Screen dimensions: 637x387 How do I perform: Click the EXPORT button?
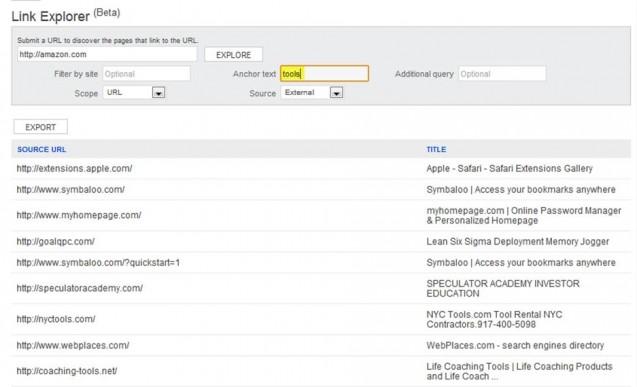41,127
